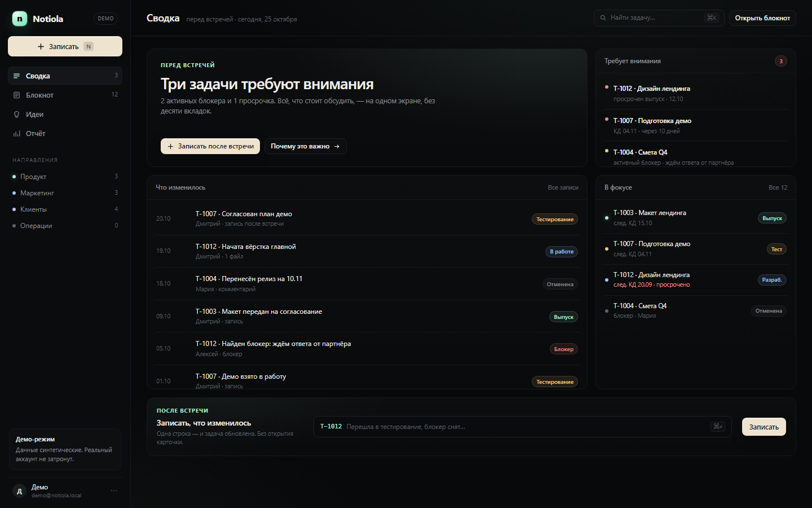Open entry T-1012 Начата вёрстка главной

click(x=367, y=251)
